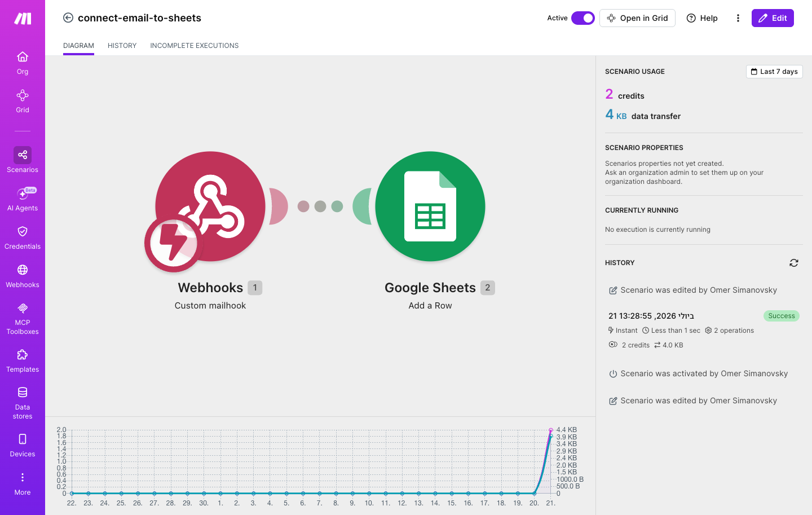This screenshot has width=812, height=515.
Task: Show More sidebar options
Action: [x=23, y=484]
